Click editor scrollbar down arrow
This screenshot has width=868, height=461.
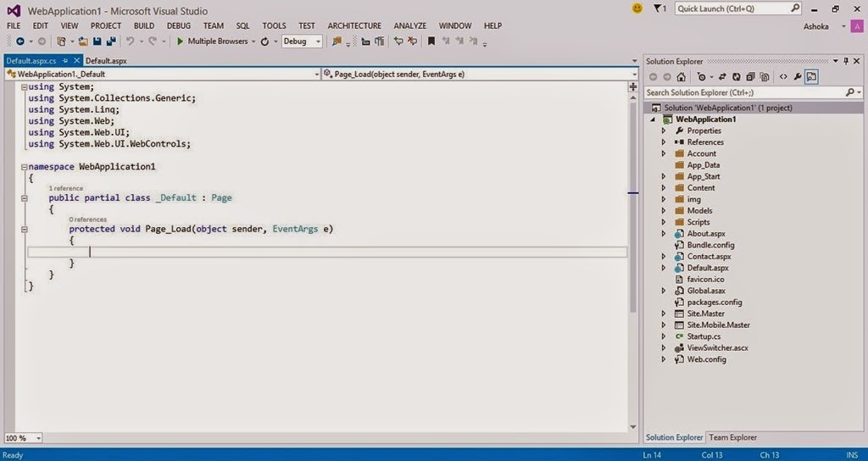[x=633, y=427]
